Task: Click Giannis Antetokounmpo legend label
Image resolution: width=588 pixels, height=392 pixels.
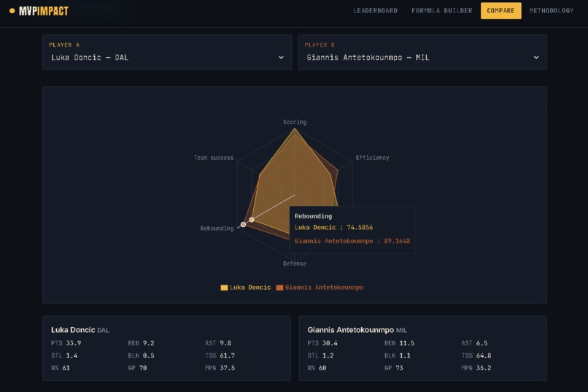Action: point(324,288)
